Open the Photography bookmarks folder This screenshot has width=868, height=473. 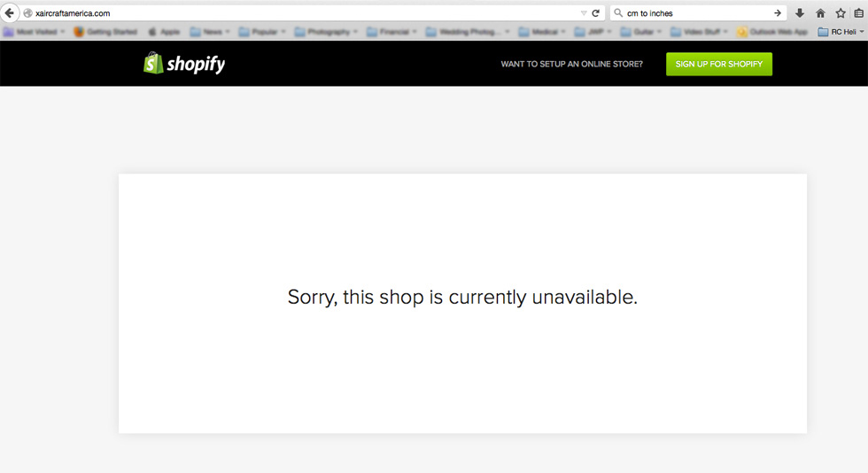[x=326, y=32]
